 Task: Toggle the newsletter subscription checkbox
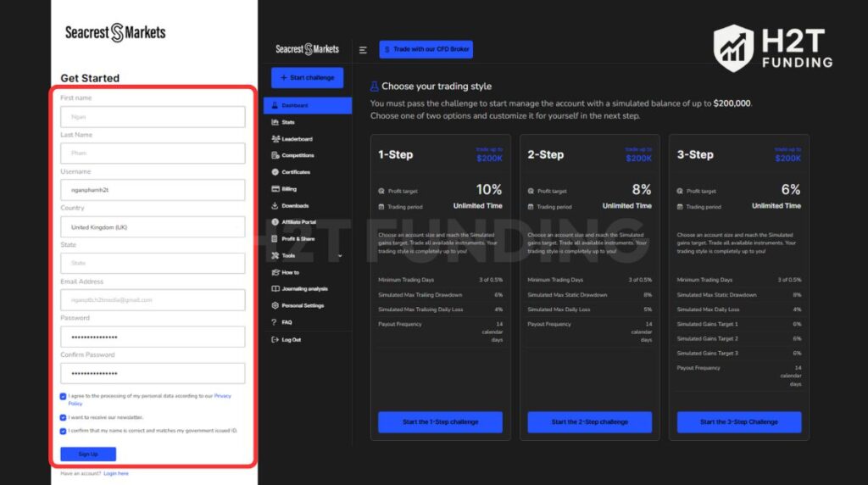pyautogui.click(x=63, y=417)
